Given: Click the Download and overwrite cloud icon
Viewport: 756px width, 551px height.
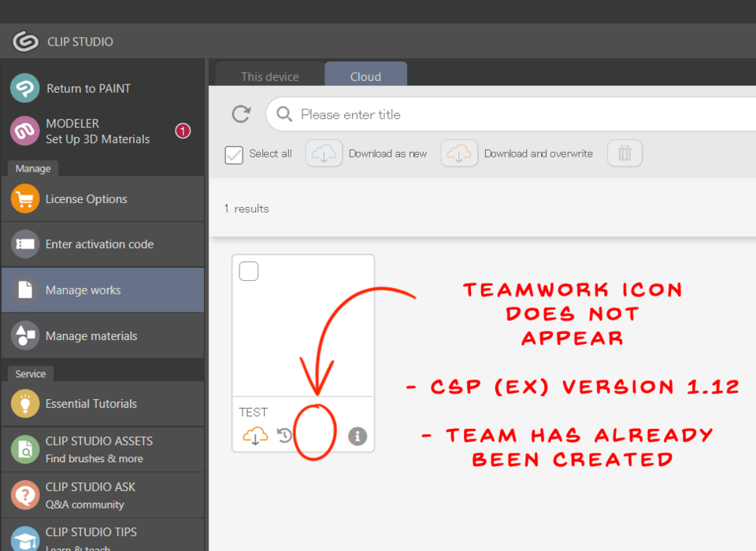Looking at the screenshot, I should [458, 153].
